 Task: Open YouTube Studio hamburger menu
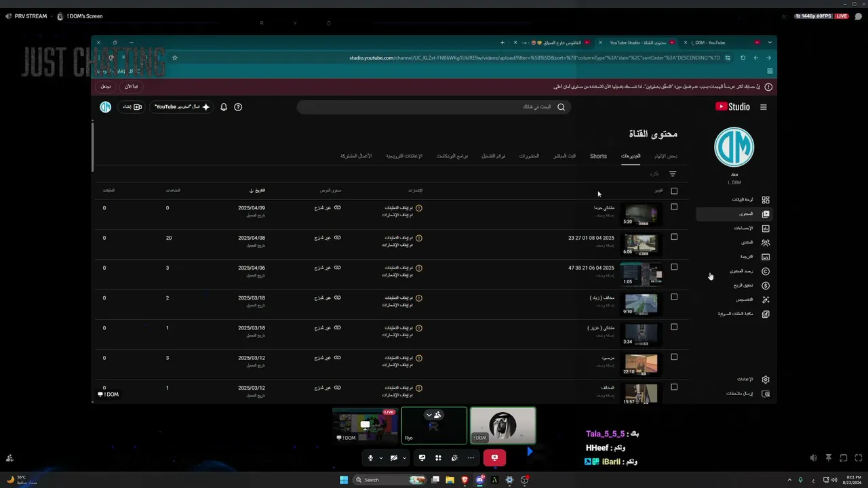(764, 107)
